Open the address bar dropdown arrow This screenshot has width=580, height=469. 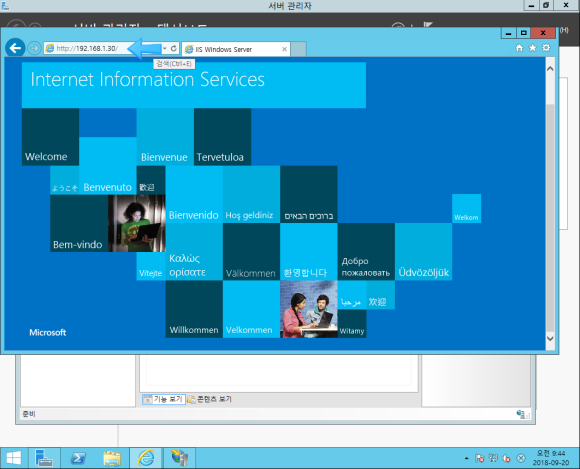165,48
